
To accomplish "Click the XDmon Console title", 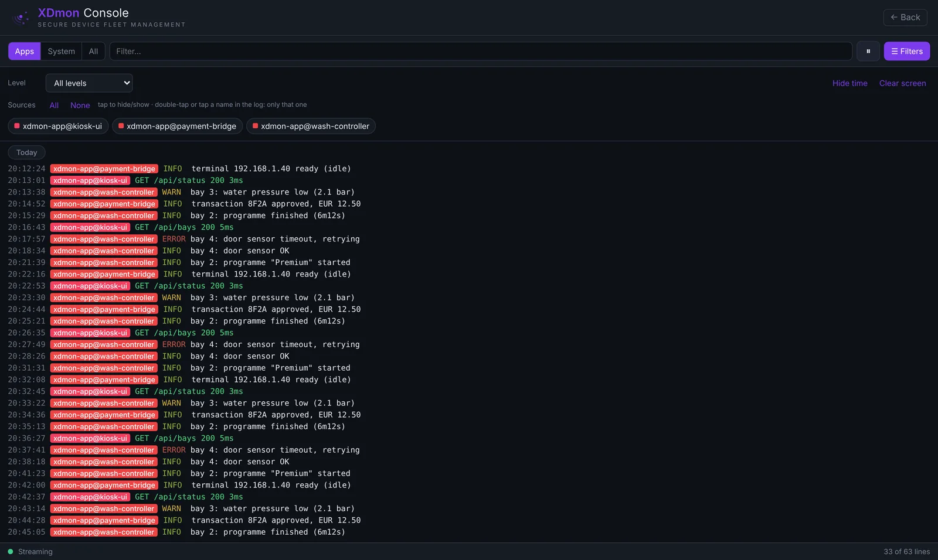I will pyautogui.click(x=83, y=13).
